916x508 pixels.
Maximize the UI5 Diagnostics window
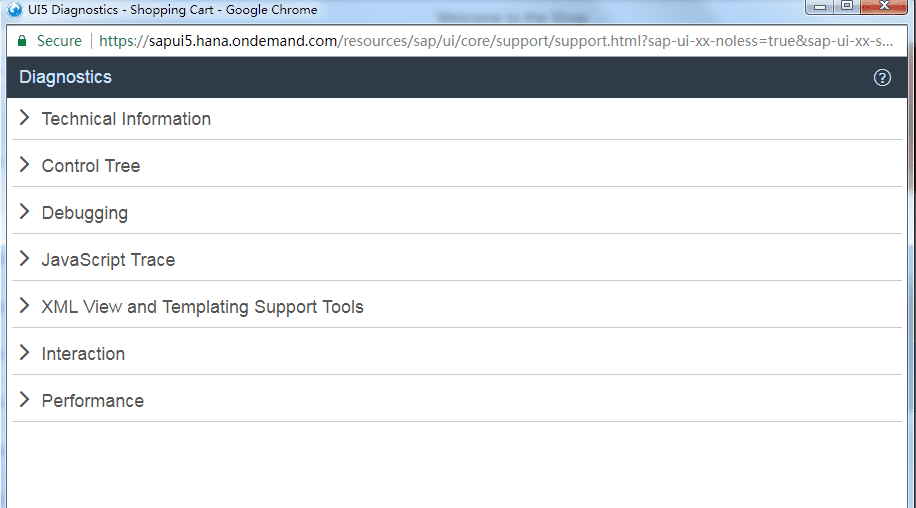846,7
